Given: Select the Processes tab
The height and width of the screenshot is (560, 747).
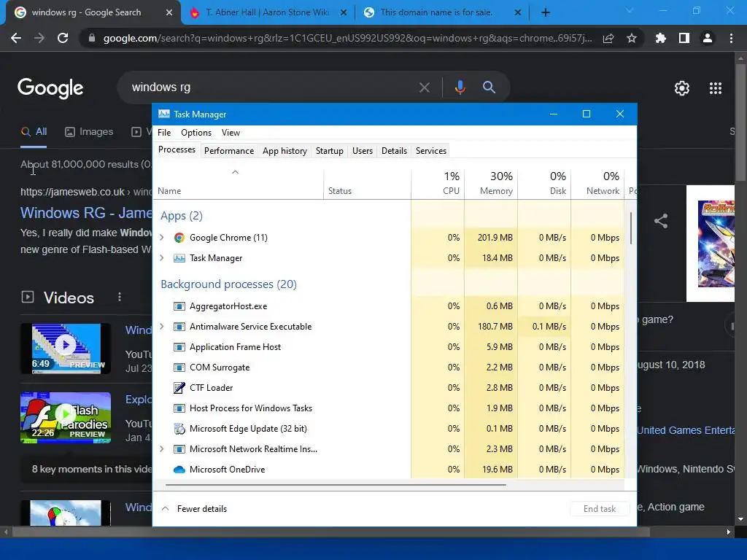Looking at the screenshot, I should (x=177, y=149).
